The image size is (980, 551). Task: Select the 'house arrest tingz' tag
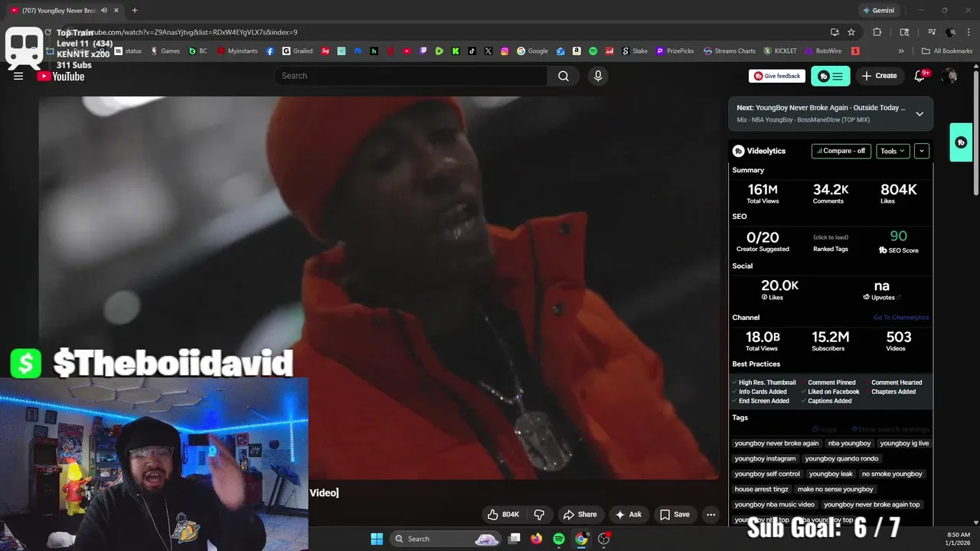761,489
